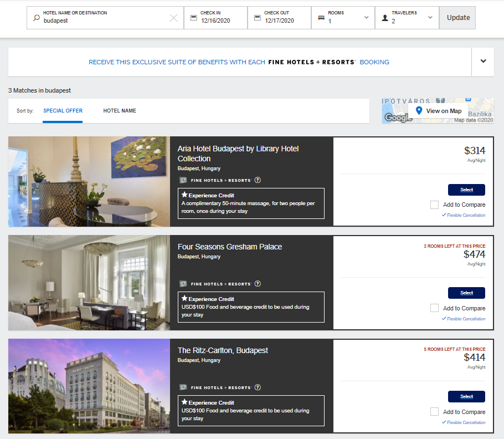Clear the budapest destination with the X icon

[174, 17]
